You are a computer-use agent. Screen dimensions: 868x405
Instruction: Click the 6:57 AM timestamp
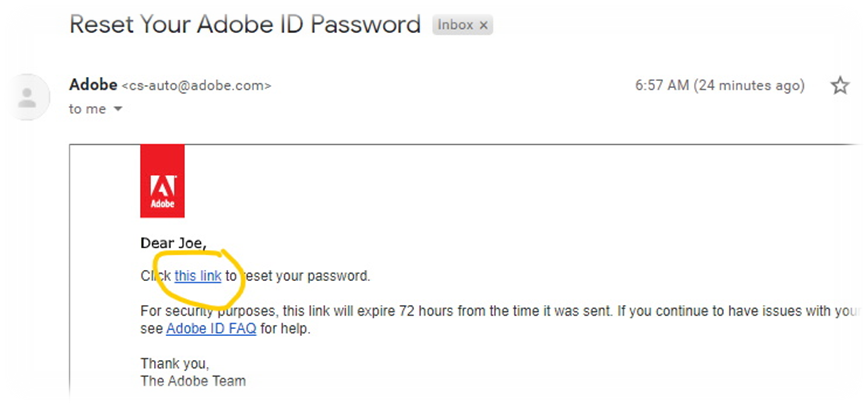click(x=662, y=86)
